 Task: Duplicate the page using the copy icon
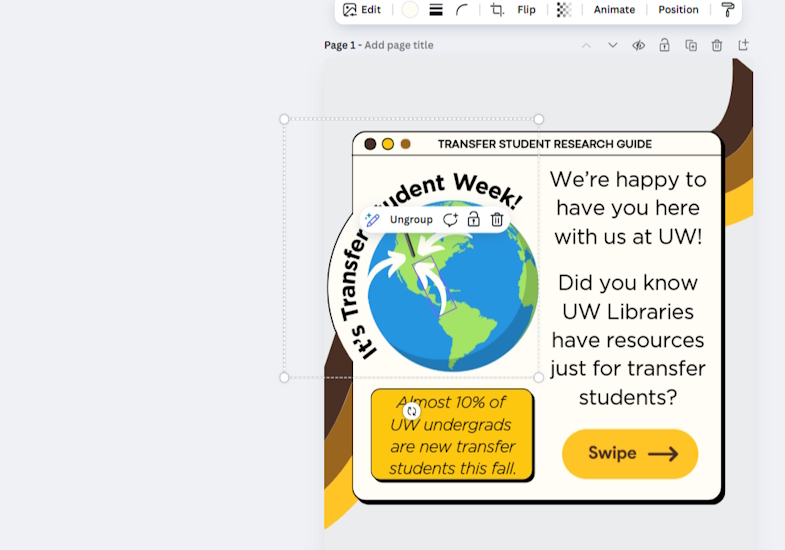point(691,46)
